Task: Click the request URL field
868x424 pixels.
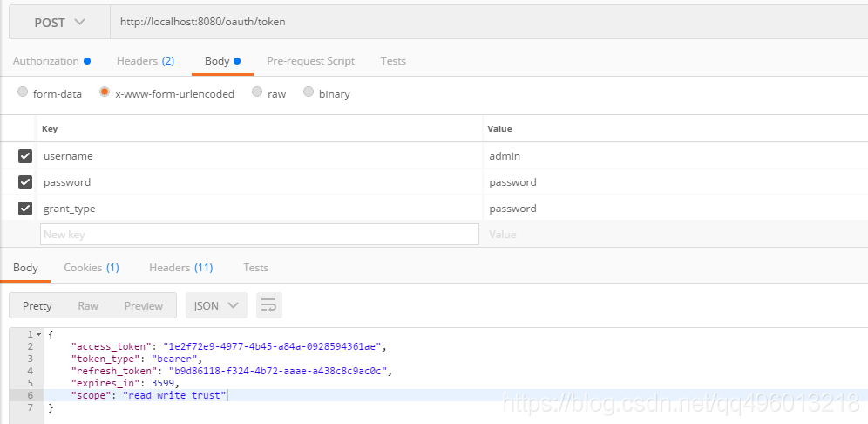Action: tap(489, 22)
